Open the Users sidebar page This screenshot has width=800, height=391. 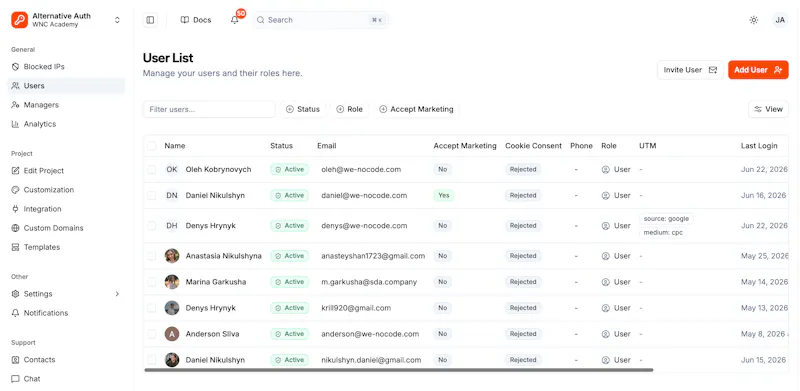tap(66, 86)
